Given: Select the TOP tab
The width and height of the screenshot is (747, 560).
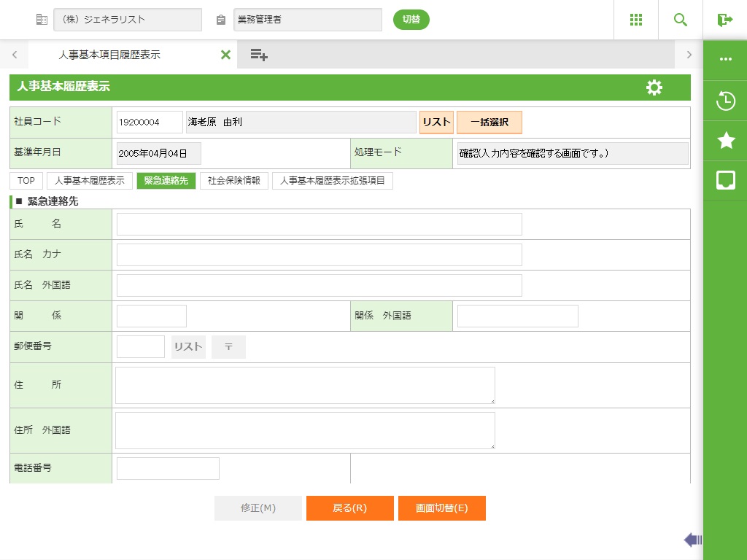Looking at the screenshot, I should click(26, 181).
